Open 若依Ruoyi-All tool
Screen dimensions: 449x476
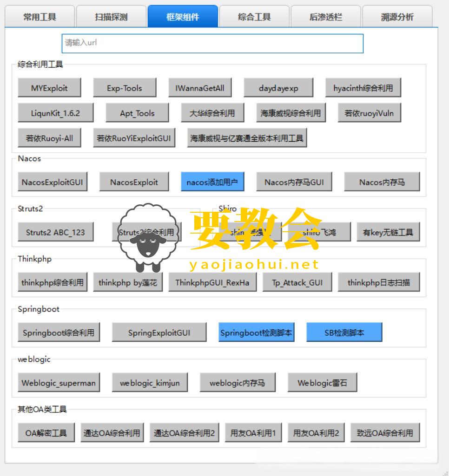tap(49, 138)
